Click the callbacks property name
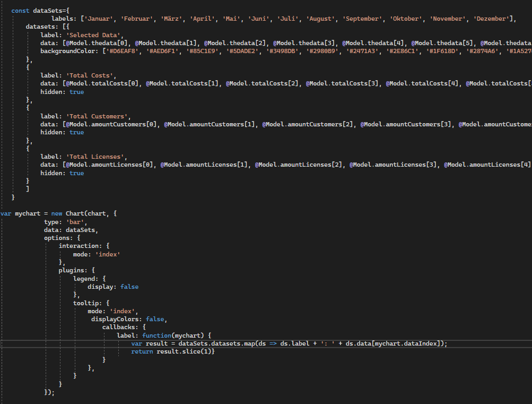 [119, 327]
